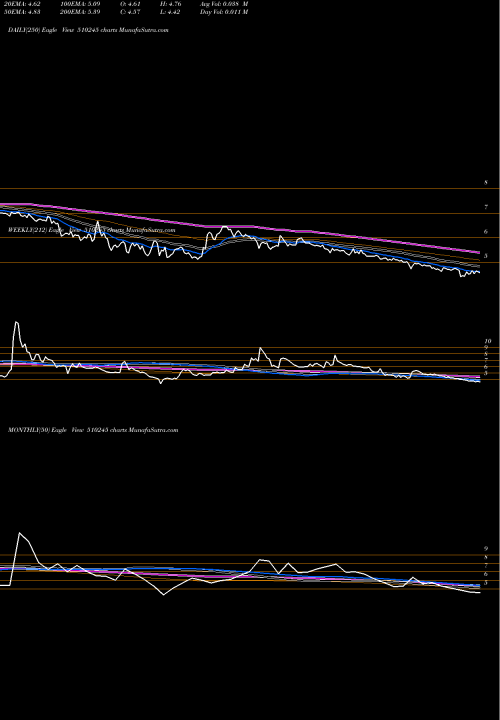
Task: Click the weekly chart's tall price spike
Action: pos(17,323)
